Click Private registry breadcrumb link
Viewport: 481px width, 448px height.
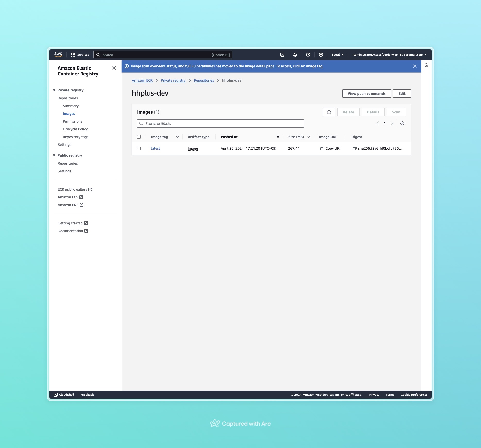point(173,80)
